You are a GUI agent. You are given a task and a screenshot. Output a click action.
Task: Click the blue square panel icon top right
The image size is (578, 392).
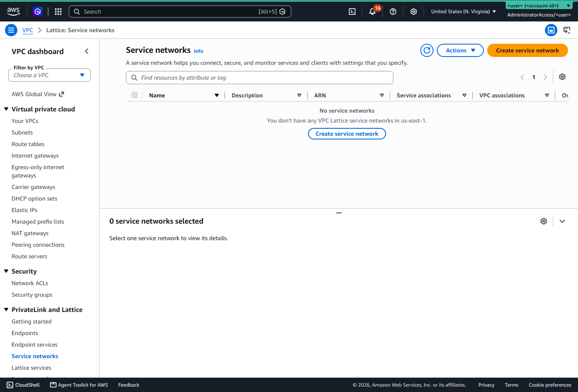click(551, 30)
